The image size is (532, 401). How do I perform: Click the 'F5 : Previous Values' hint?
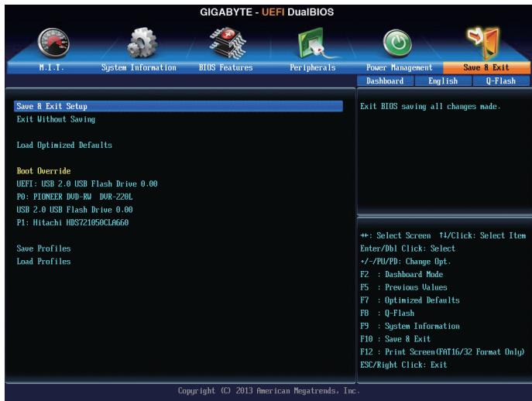pos(403,287)
